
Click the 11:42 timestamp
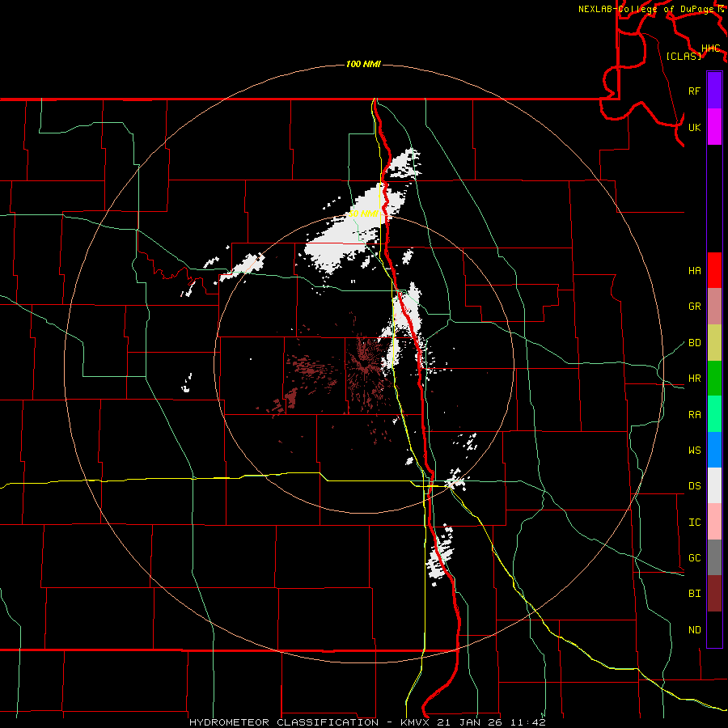[x=527, y=722]
